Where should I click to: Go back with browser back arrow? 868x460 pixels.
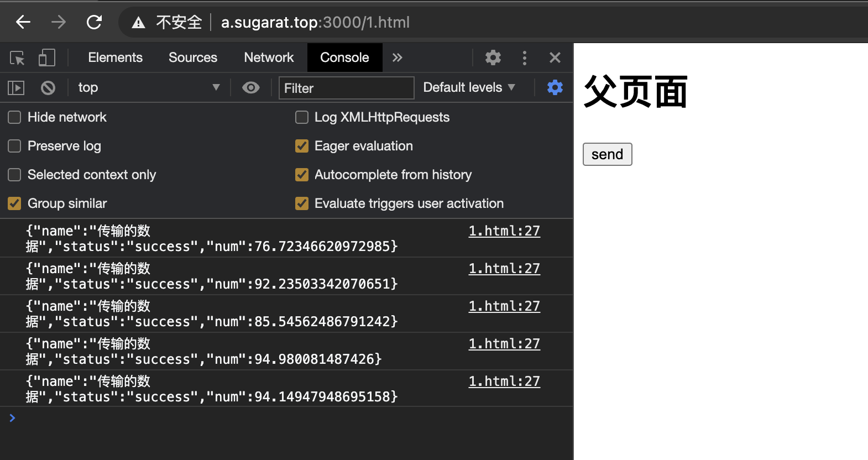23,22
